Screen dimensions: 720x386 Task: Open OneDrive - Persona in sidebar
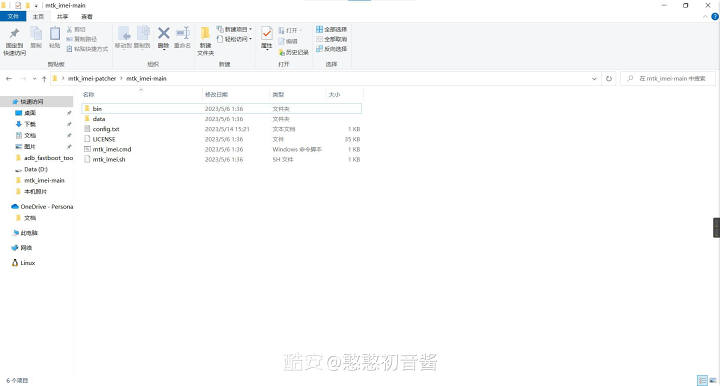click(x=46, y=207)
